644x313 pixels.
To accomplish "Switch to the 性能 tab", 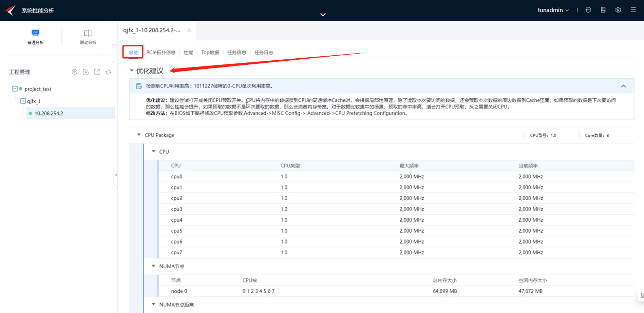I will (188, 52).
